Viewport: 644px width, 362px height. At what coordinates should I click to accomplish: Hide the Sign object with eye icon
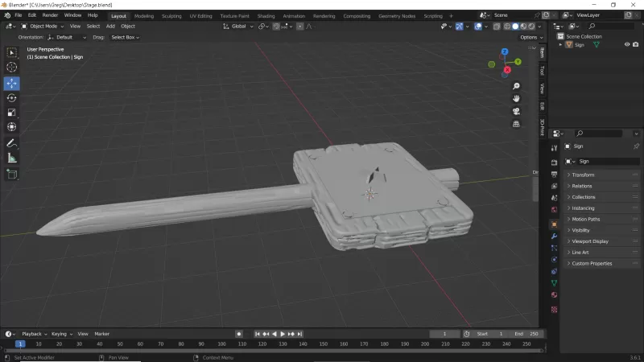pyautogui.click(x=627, y=45)
